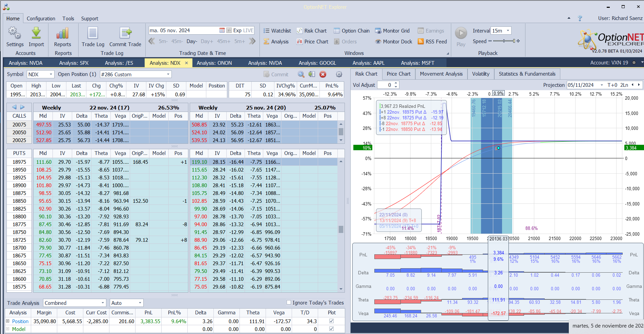Switch to the Analysis: MSFT tab

point(417,63)
